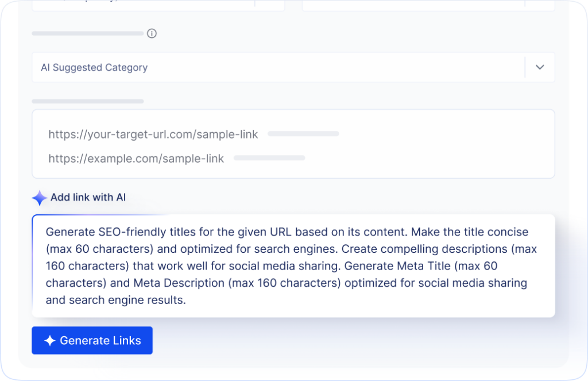Select the links list container panel
The height and width of the screenshot is (381, 588).
click(293, 144)
